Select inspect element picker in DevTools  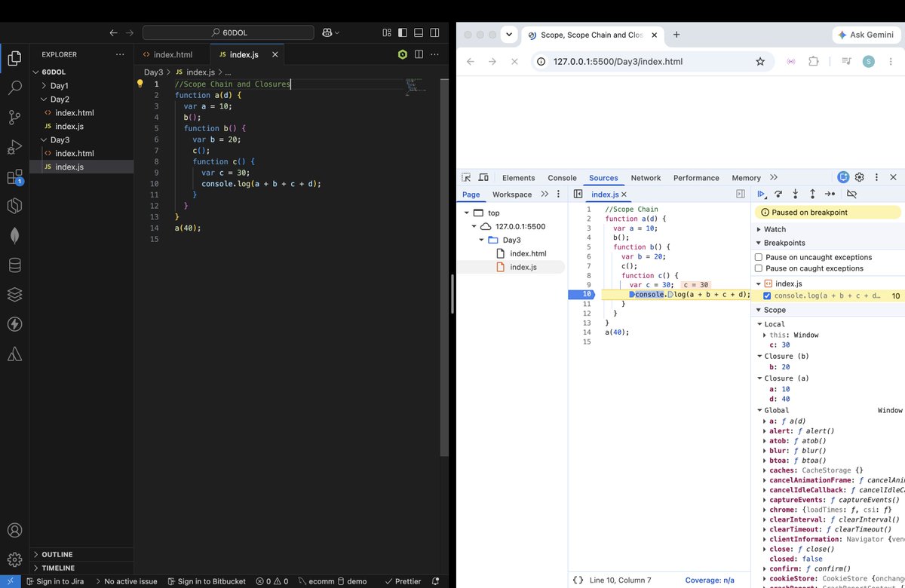point(466,178)
